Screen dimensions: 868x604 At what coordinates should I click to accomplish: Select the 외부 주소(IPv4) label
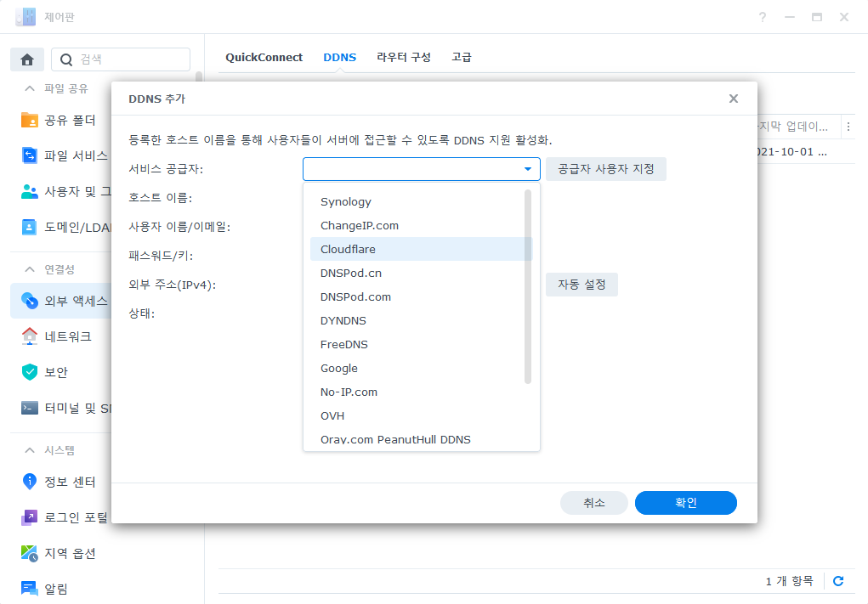(173, 285)
